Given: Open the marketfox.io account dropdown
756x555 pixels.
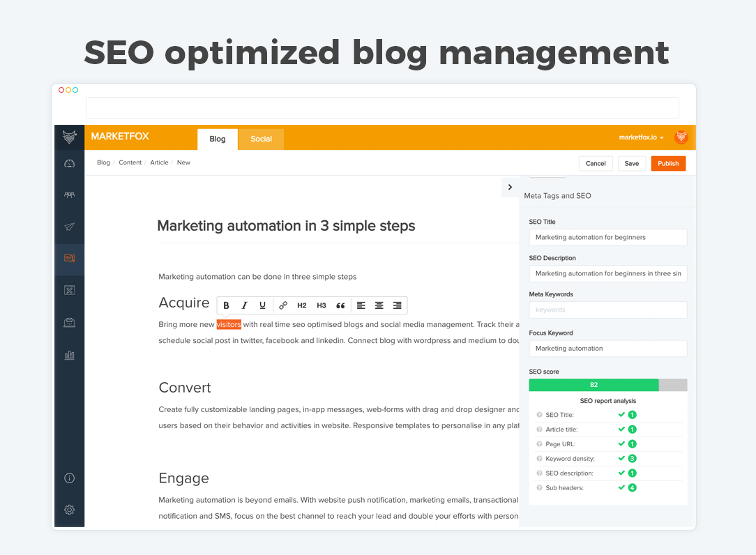Looking at the screenshot, I should point(641,137).
